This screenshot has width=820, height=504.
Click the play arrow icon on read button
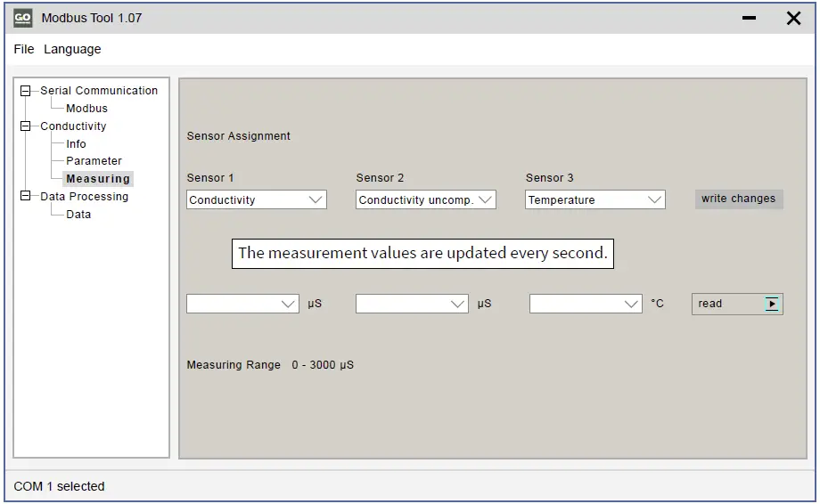click(x=772, y=304)
